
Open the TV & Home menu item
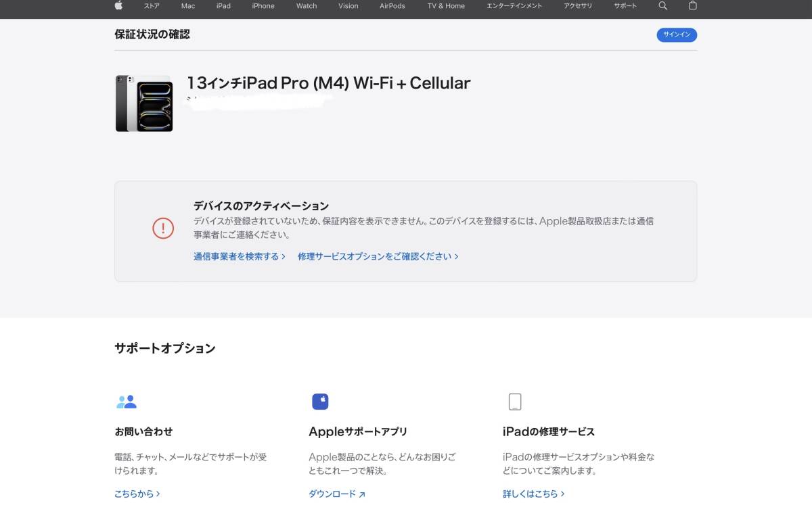pos(446,6)
